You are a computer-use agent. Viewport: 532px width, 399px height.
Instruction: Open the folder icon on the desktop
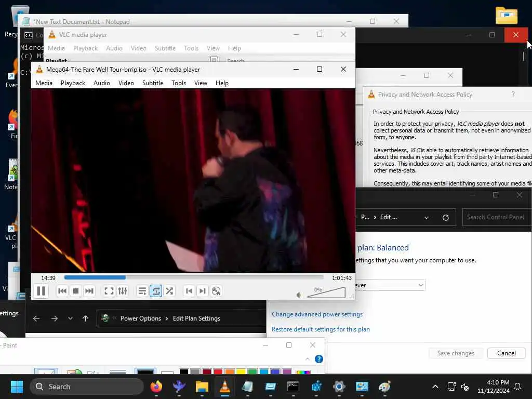point(507,16)
